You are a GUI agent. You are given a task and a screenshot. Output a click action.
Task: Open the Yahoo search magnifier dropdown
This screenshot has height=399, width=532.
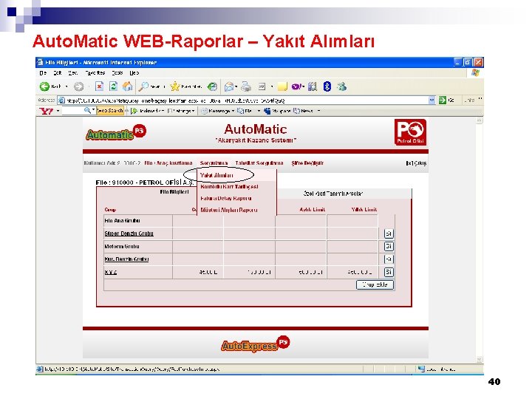pyautogui.click(x=93, y=110)
